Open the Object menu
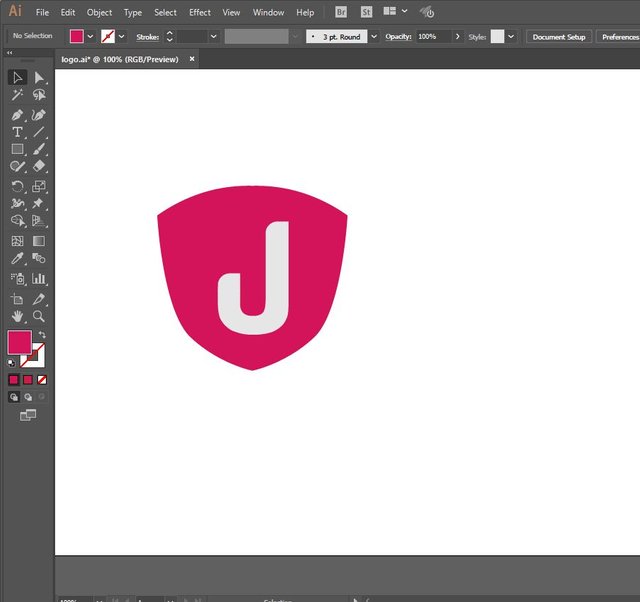Screen dimensions: 640x602 point(99,12)
